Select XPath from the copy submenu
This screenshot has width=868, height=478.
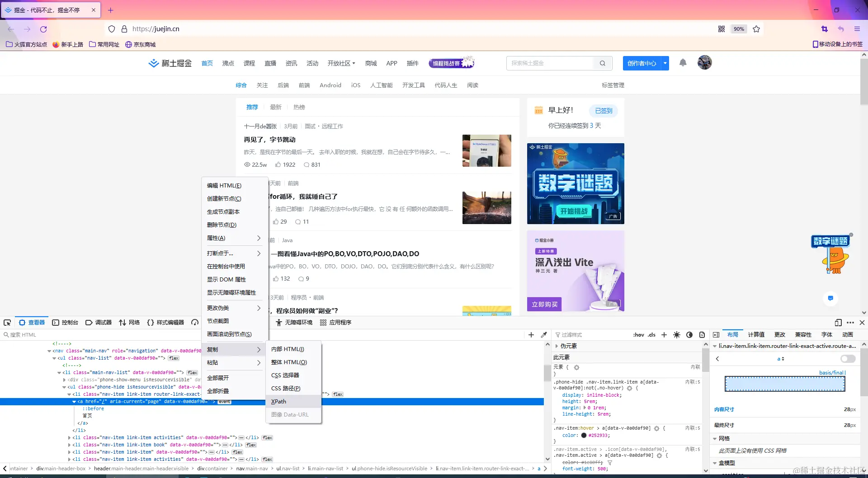click(279, 401)
